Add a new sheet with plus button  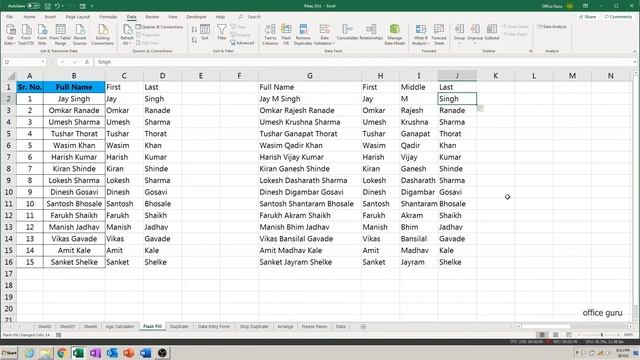point(363,327)
